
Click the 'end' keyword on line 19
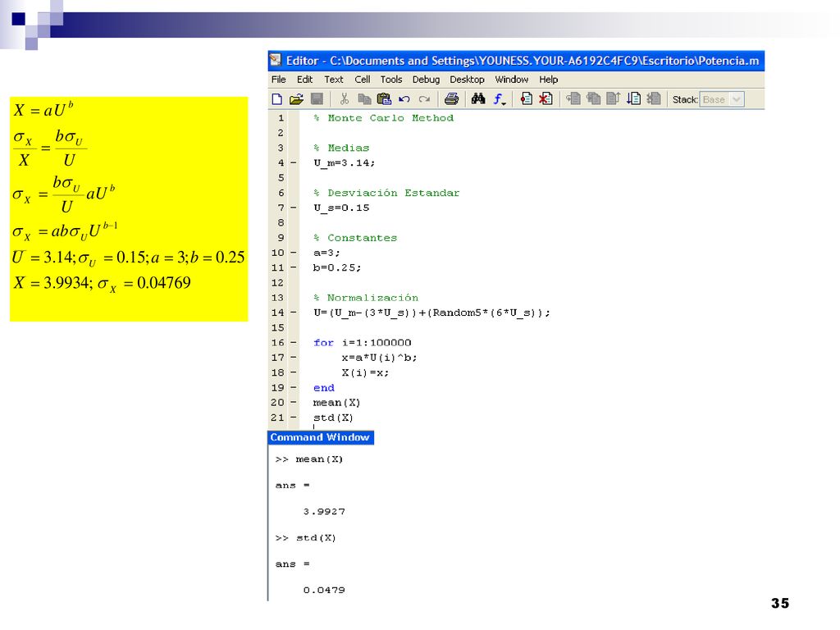tap(323, 388)
